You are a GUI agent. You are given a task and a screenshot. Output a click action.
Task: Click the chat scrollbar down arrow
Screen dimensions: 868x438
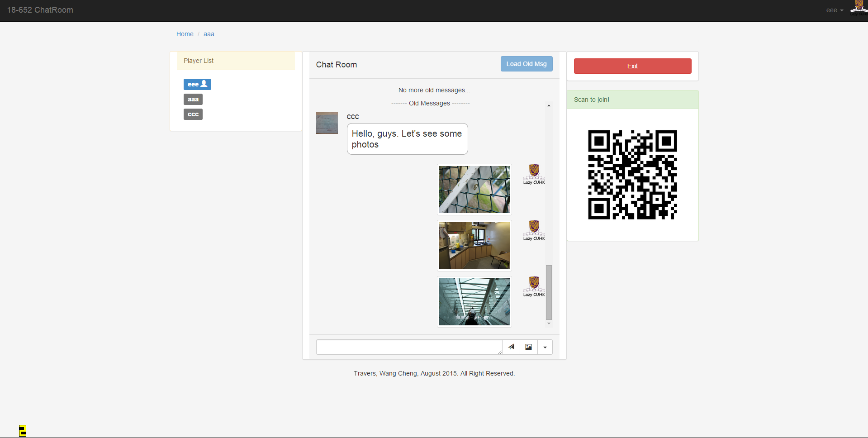(549, 324)
